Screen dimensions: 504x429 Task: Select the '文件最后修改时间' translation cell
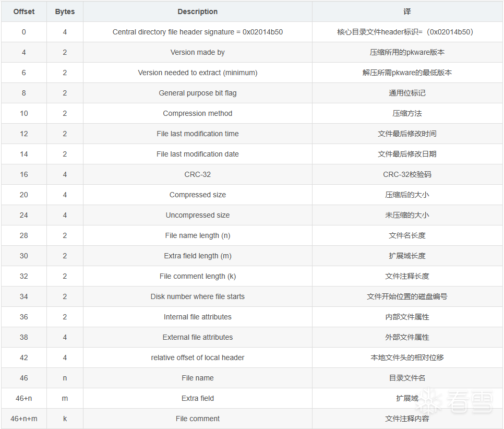coord(407,134)
